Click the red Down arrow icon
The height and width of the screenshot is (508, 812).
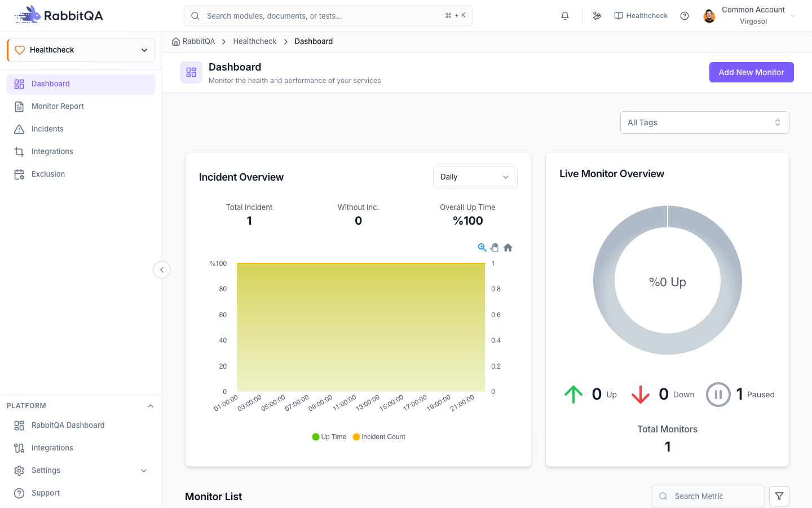pos(641,394)
